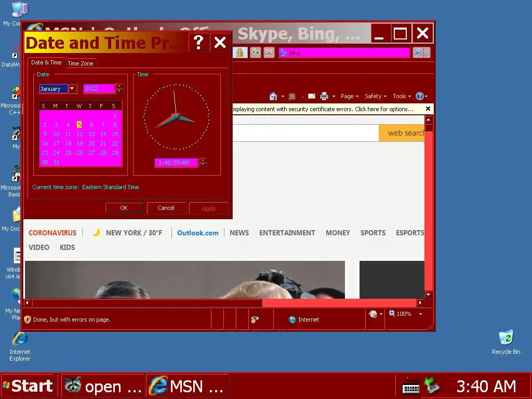
Task: Open the CORONAVIRUS link
Action: tap(52, 233)
